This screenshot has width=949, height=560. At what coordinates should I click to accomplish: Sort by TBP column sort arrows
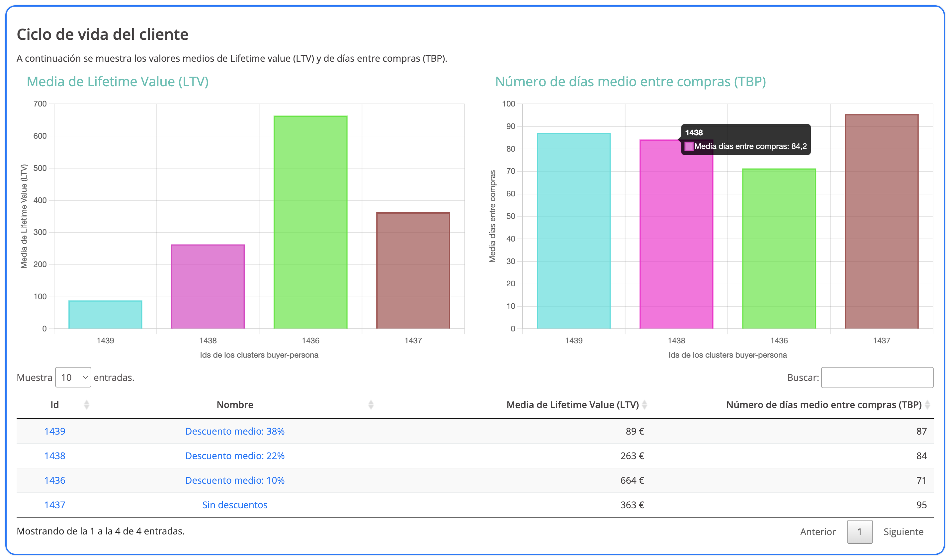tap(927, 404)
